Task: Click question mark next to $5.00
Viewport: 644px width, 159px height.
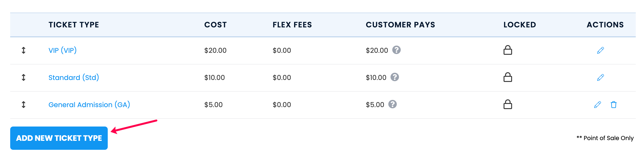Action: pos(392,104)
